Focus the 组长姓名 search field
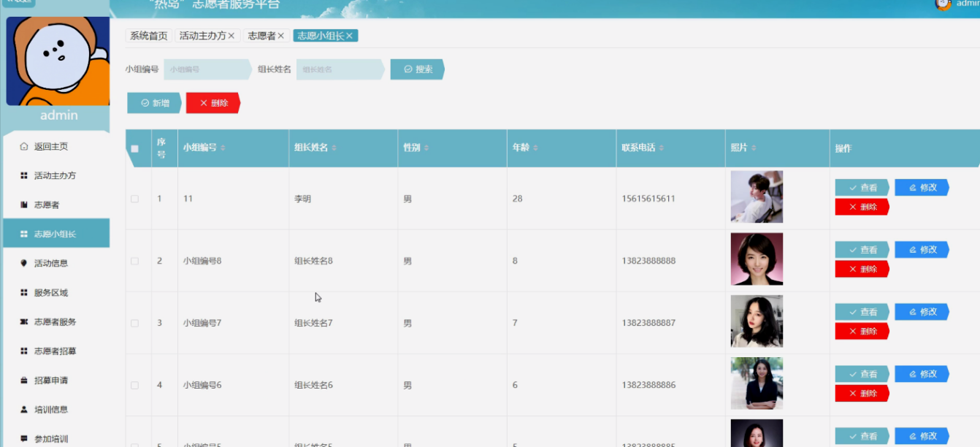Screen dimensions: 980x447 pyautogui.click(x=340, y=69)
